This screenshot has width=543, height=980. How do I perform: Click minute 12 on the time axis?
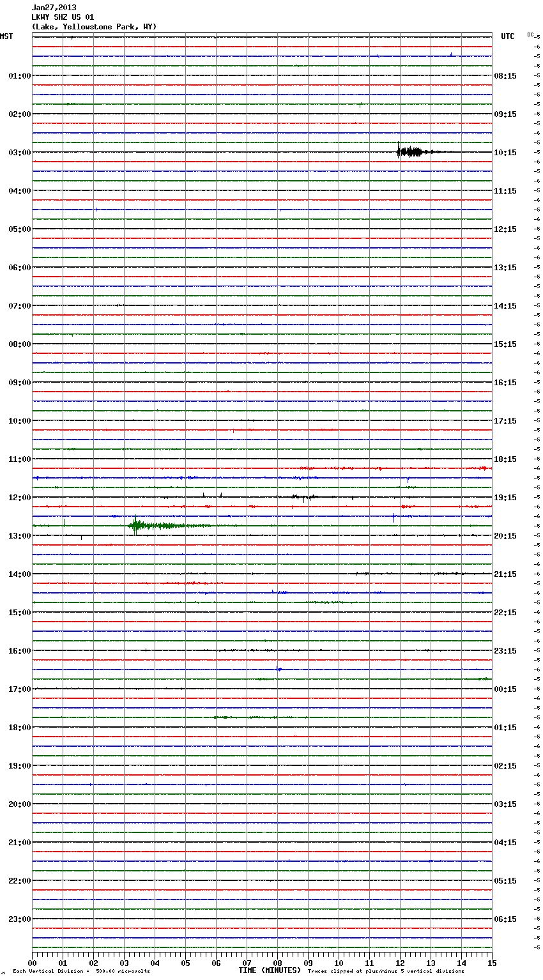coord(400,963)
